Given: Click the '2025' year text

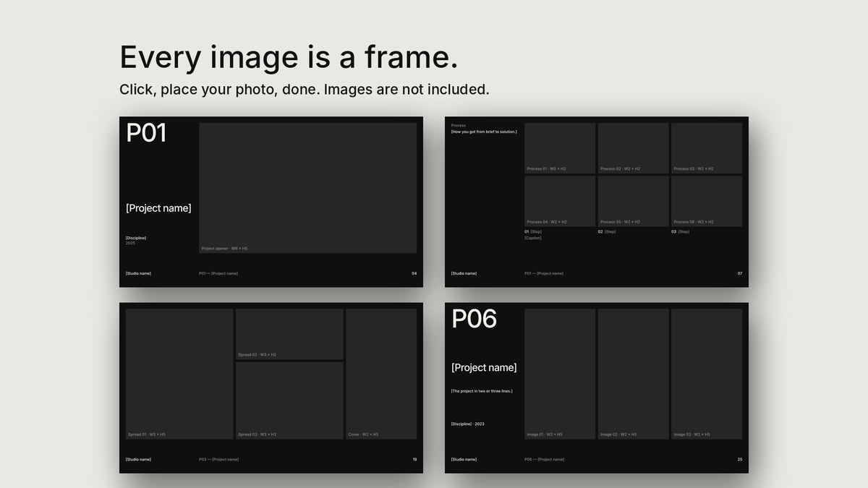Looking at the screenshot, I should 130,243.
